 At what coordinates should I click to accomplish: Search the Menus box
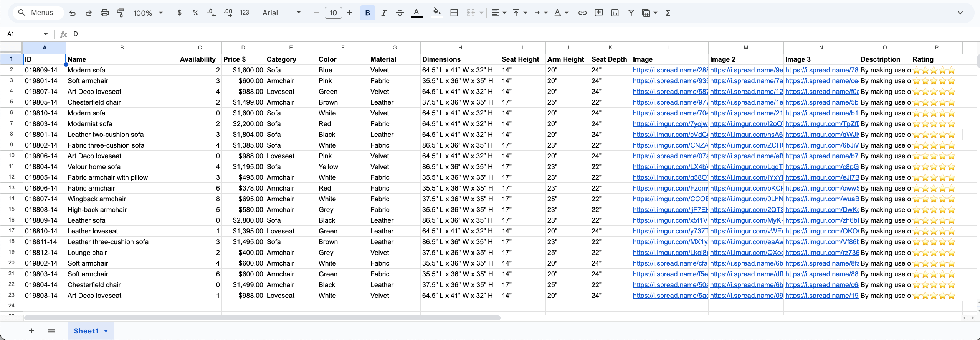[x=38, y=13]
